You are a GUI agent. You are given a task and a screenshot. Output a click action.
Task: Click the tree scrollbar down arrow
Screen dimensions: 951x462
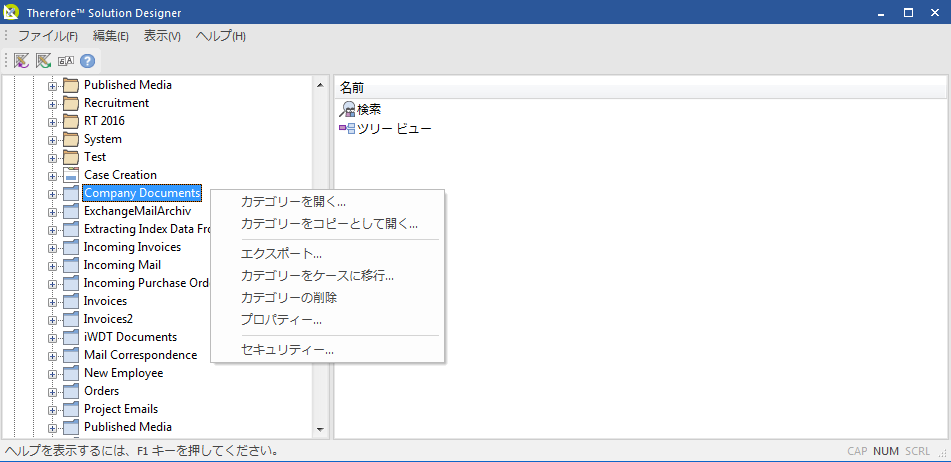point(320,429)
